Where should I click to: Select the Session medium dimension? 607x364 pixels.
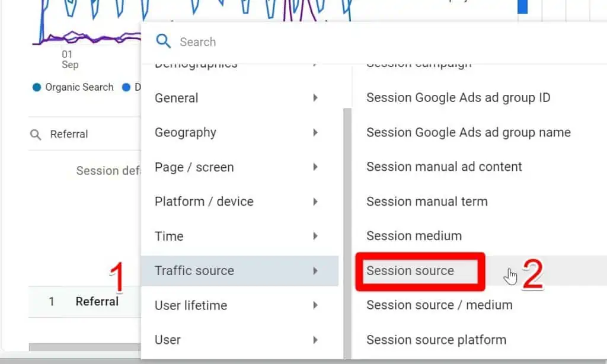[414, 236]
